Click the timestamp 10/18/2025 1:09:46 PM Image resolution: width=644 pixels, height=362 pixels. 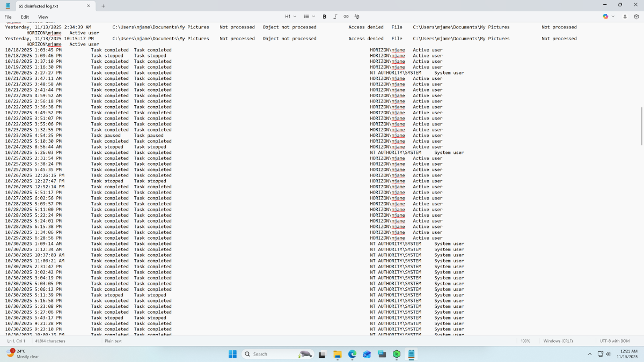(x=33, y=56)
